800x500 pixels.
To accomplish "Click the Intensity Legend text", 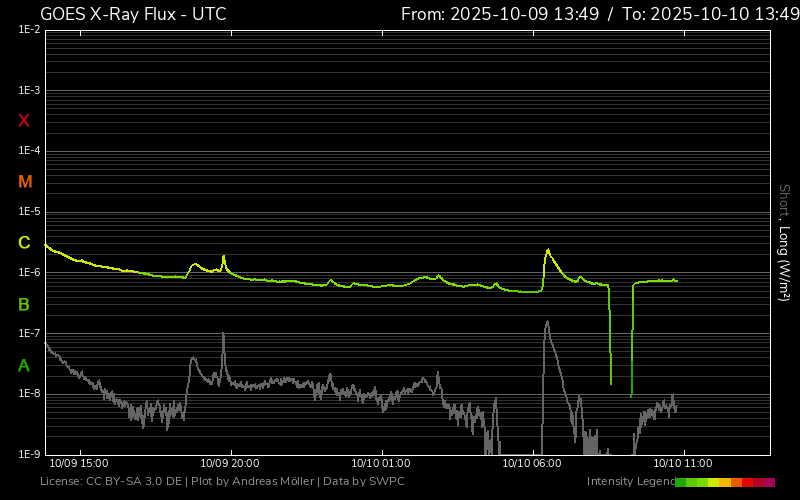I will pos(629,482).
